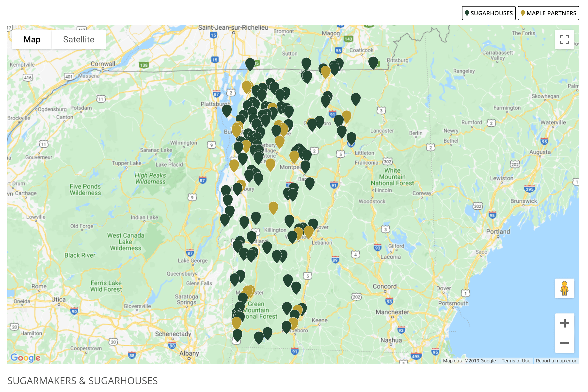Screen dimensions: 588x392
Task: Click the Augusta city label
Action: [x=540, y=152]
